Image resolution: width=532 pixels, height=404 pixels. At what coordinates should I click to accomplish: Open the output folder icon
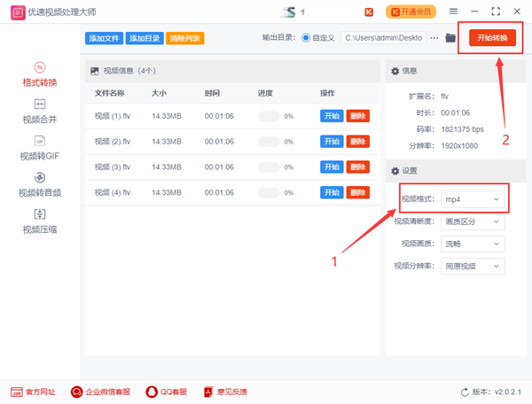pos(450,37)
